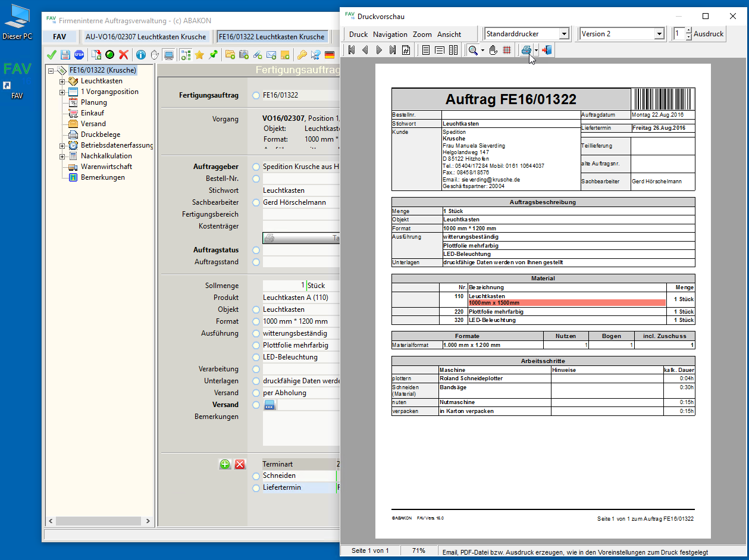This screenshot has height=560, width=749.
Task: Collapse the FE16/01322 (Krusche) root node
Action: click(51, 70)
